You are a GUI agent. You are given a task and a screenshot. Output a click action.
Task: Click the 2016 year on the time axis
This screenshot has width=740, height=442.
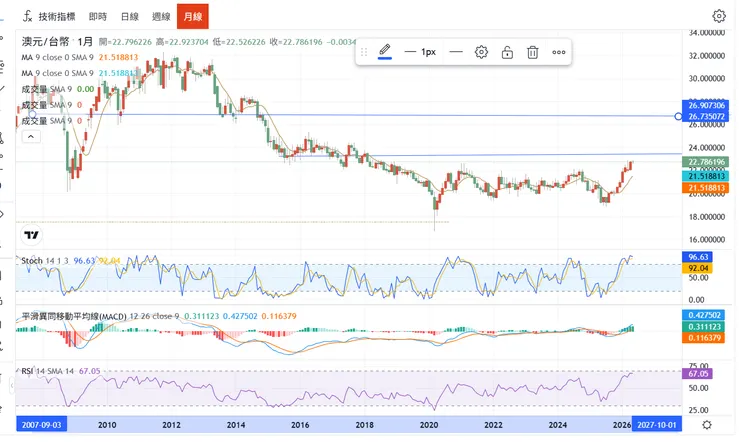point(300,425)
